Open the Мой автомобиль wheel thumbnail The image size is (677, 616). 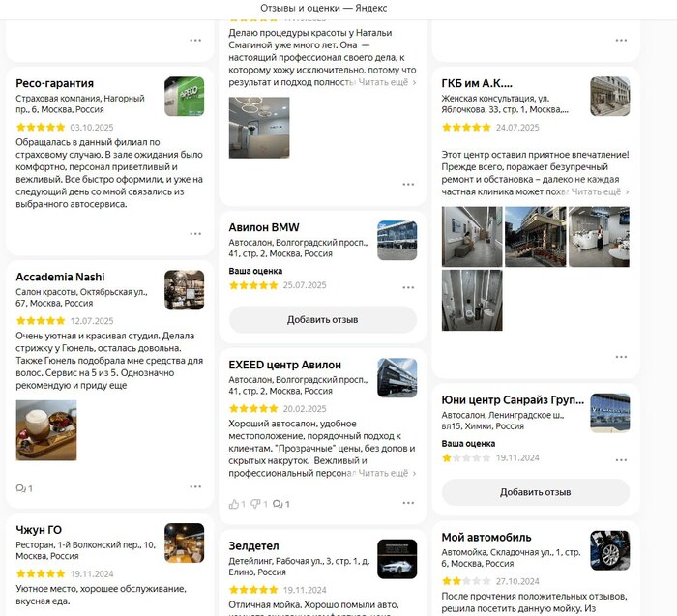[610, 550]
